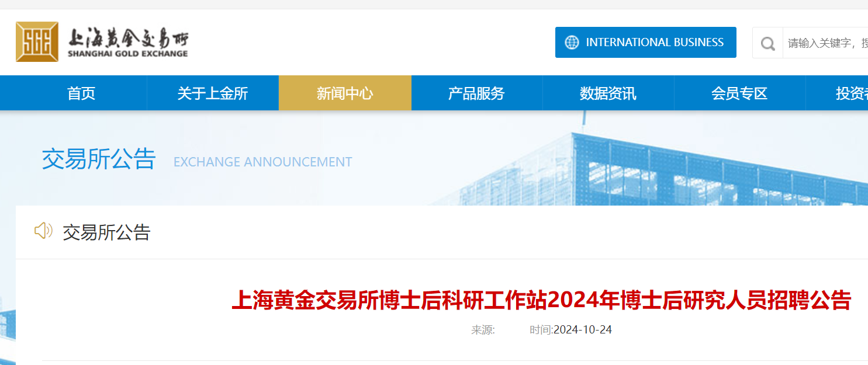The width and height of the screenshot is (868, 365).
Task: Click the 来源 label under the title
Action: pos(483,330)
